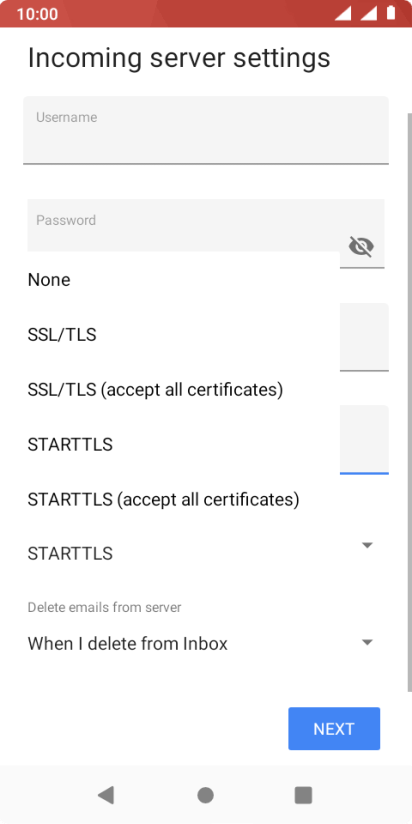412x824 pixels.
Task: Open the security type dropdown arrow
Action: (368, 545)
